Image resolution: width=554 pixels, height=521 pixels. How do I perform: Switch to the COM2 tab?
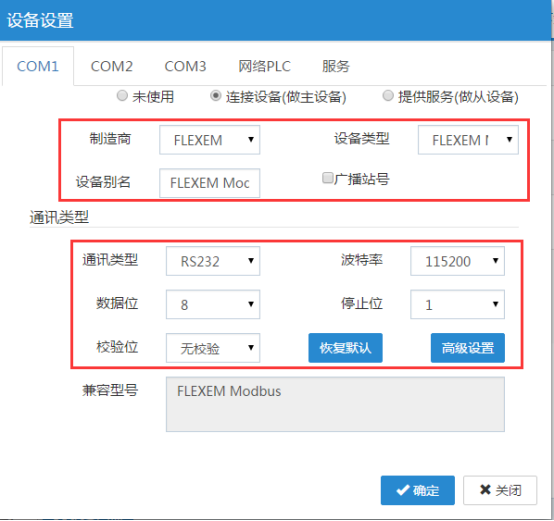pos(112,66)
